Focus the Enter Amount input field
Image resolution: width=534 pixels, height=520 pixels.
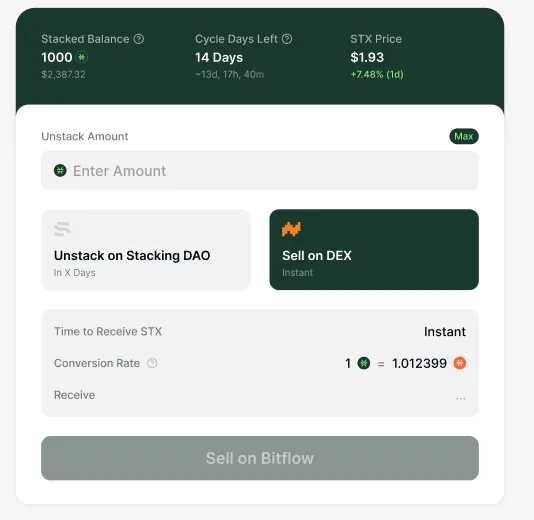coord(260,171)
